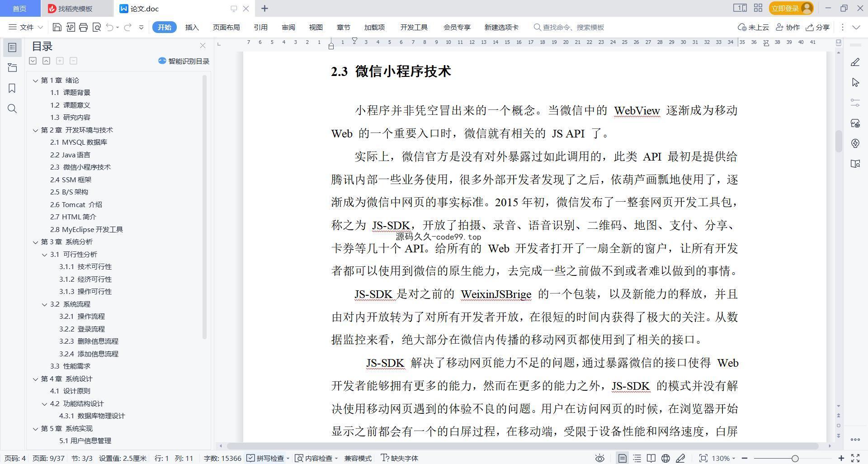868x464 pixels.
Task: Collapse 第1章 绪论 tree node
Action: pos(35,80)
